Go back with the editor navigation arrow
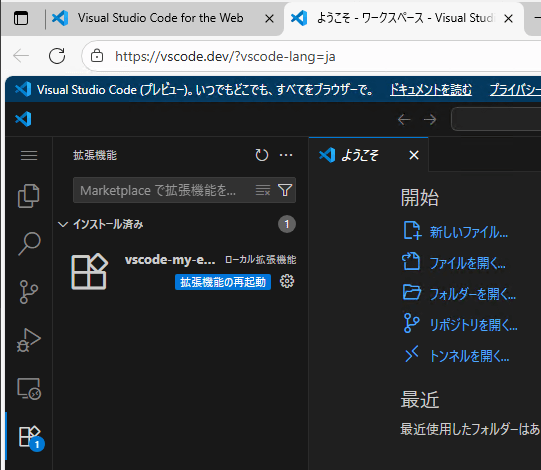Screen dimensions: 541x470 [404, 119]
